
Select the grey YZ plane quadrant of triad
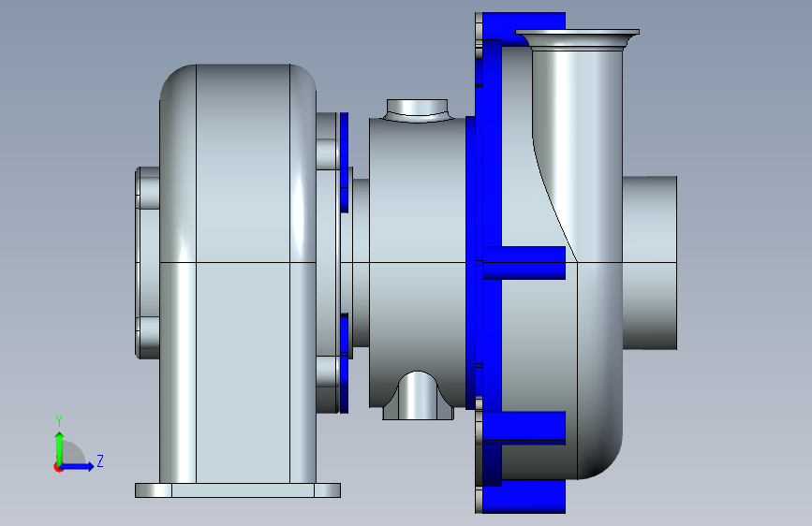(74, 452)
